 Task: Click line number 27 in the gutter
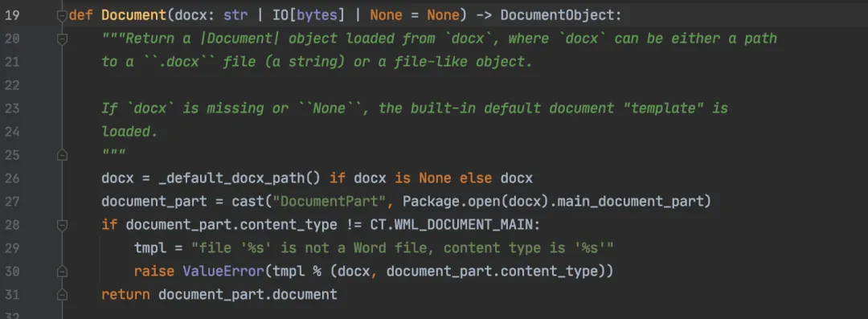point(12,202)
